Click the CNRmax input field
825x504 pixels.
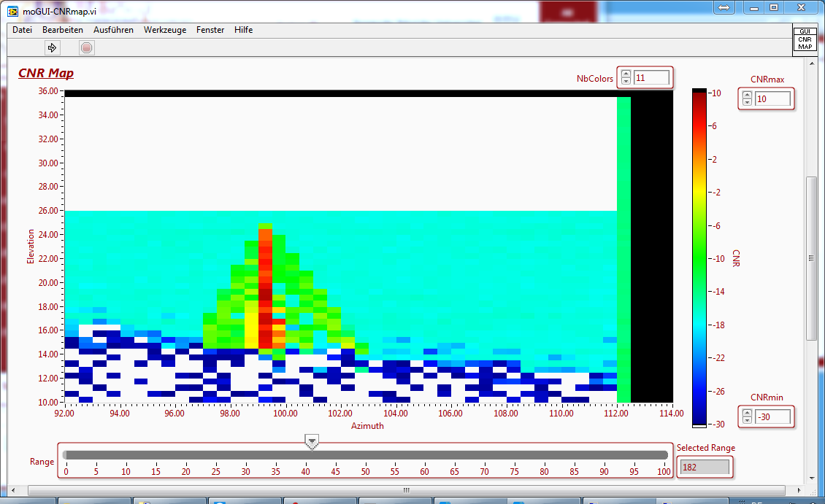click(772, 98)
